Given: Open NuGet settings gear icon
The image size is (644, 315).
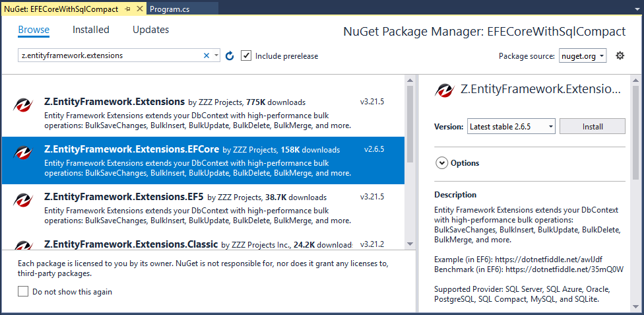Looking at the screenshot, I should [x=620, y=55].
